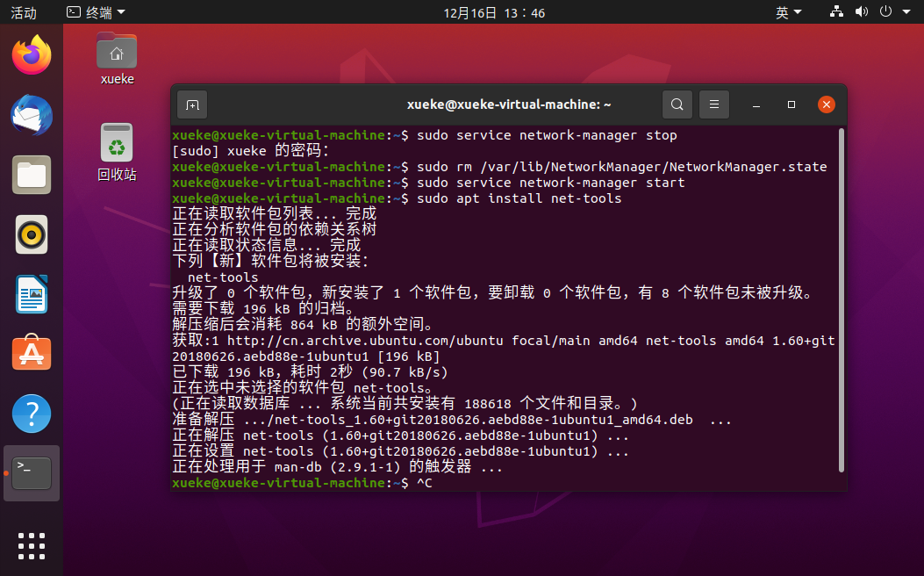Click the calendar clock showing 12月16日
Viewport: 924px width, 576px height.
tap(494, 12)
